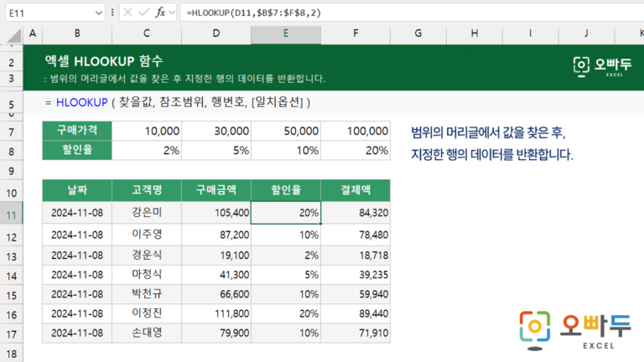Select column J header
This screenshot has width=644, height=362.
(x=586, y=34)
